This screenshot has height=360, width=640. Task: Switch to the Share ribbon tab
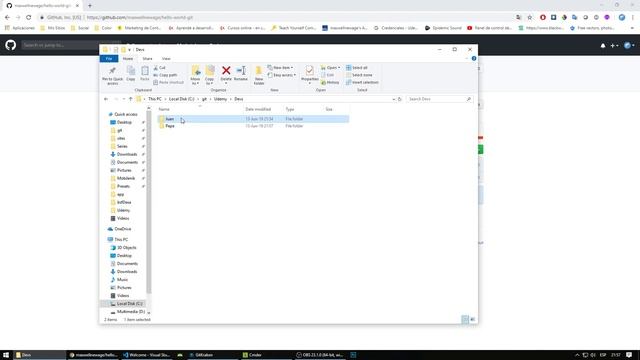click(x=147, y=59)
